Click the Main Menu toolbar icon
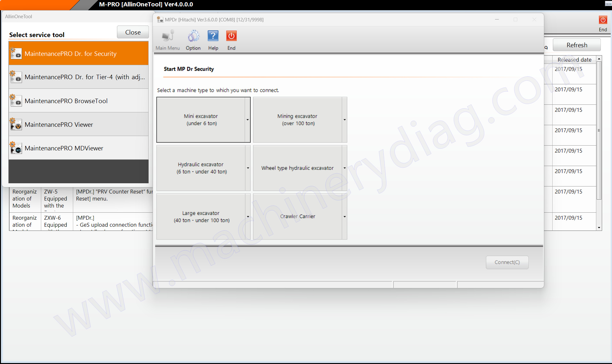612x364 pixels. (167, 36)
